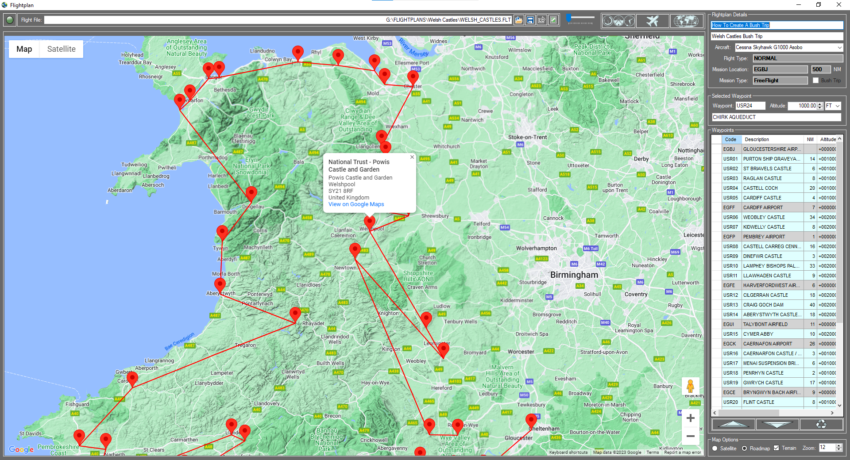Click the world map icon button

coord(687,20)
